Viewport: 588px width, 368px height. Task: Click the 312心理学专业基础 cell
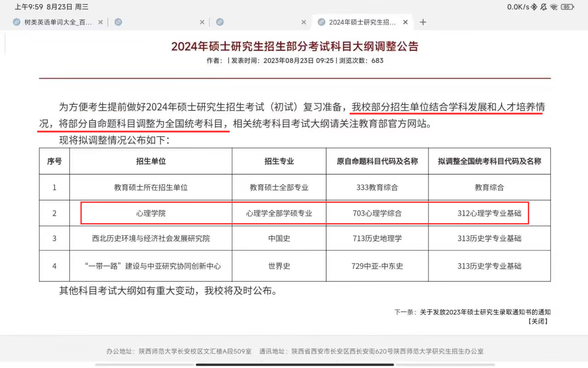pyautogui.click(x=489, y=213)
